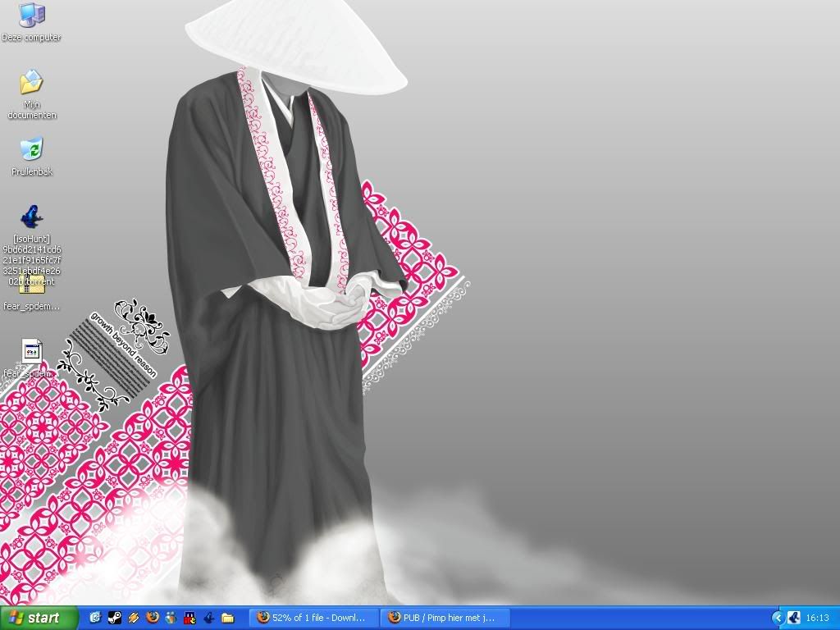Open the folder icon in Quick Launch
Viewport: 840px width, 630px height.
click(228, 618)
